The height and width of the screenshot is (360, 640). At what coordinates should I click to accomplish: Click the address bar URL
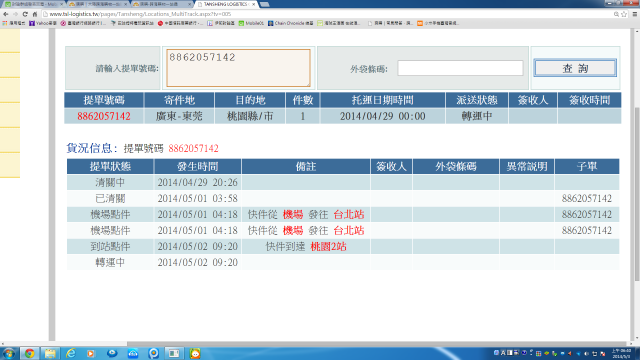click(140, 14)
